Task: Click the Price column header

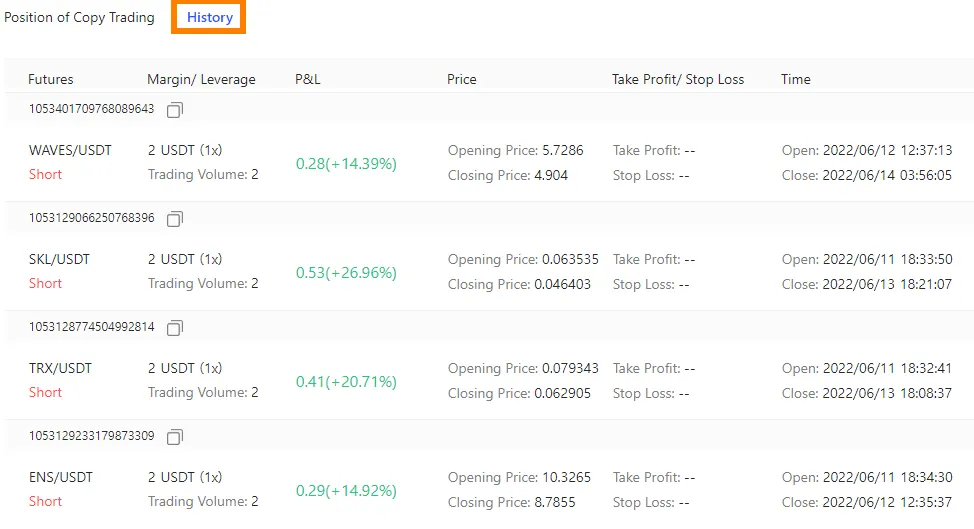Action: [x=462, y=79]
